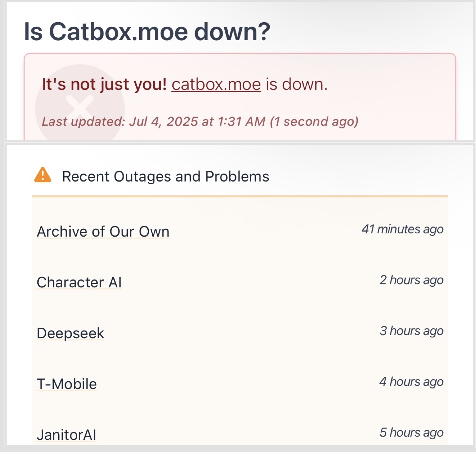Click the orange warning triangle icon
This screenshot has width=476, height=452.
point(43,175)
